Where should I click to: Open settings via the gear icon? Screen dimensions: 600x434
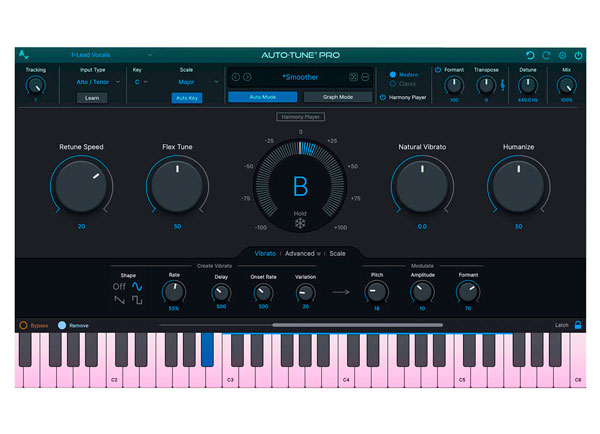click(x=562, y=55)
